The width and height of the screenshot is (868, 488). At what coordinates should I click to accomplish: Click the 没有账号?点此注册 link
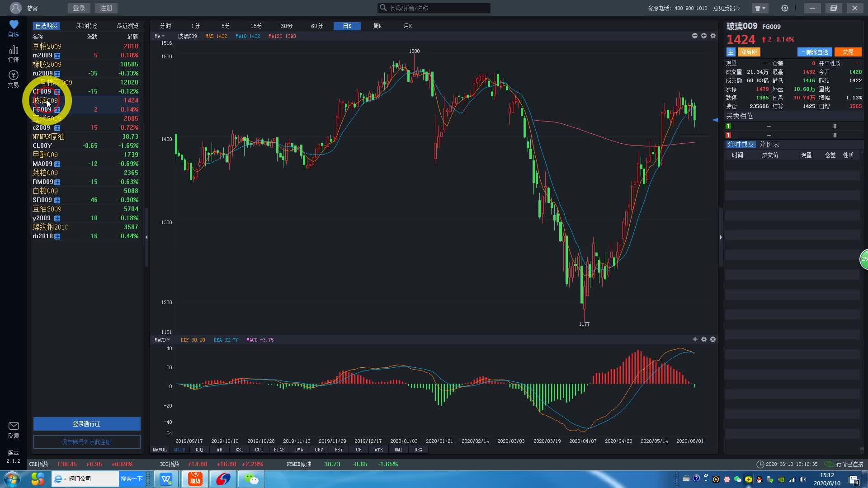pos(87,442)
